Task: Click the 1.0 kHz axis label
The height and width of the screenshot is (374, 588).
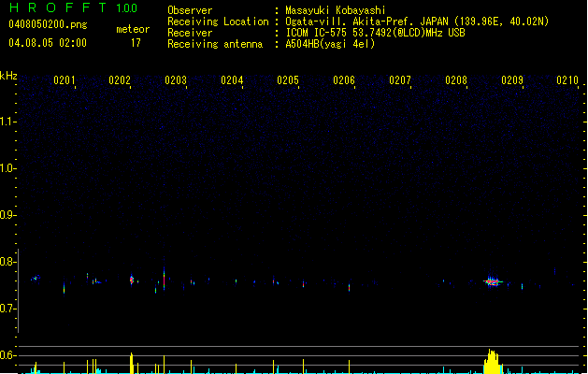Action: point(7,167)
